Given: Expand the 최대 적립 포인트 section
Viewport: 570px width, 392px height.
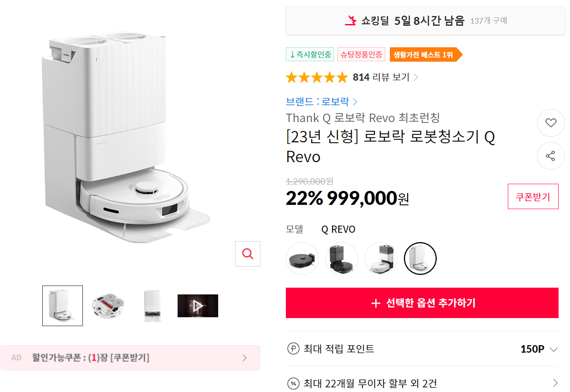Looking at the screenshot, I should [554, 349].
